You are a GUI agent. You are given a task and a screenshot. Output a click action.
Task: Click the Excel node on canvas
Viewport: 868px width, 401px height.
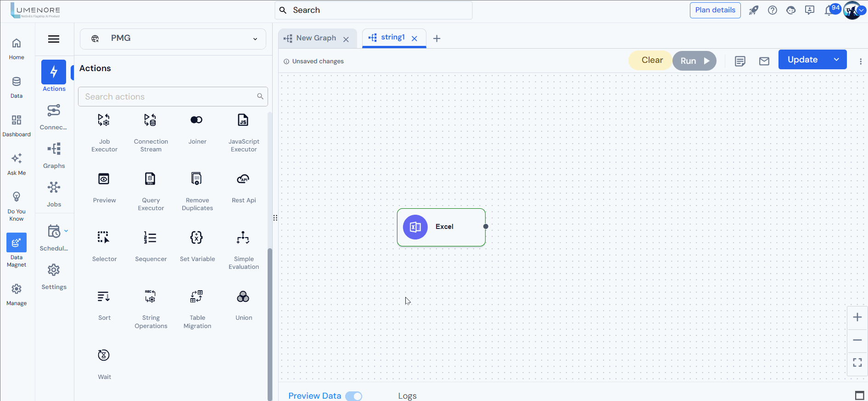[x=441, y=227]
